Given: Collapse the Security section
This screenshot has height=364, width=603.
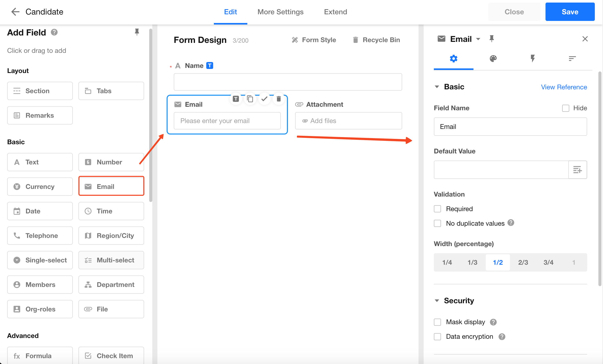Looking at the screenshot, I should pos(437,301).
